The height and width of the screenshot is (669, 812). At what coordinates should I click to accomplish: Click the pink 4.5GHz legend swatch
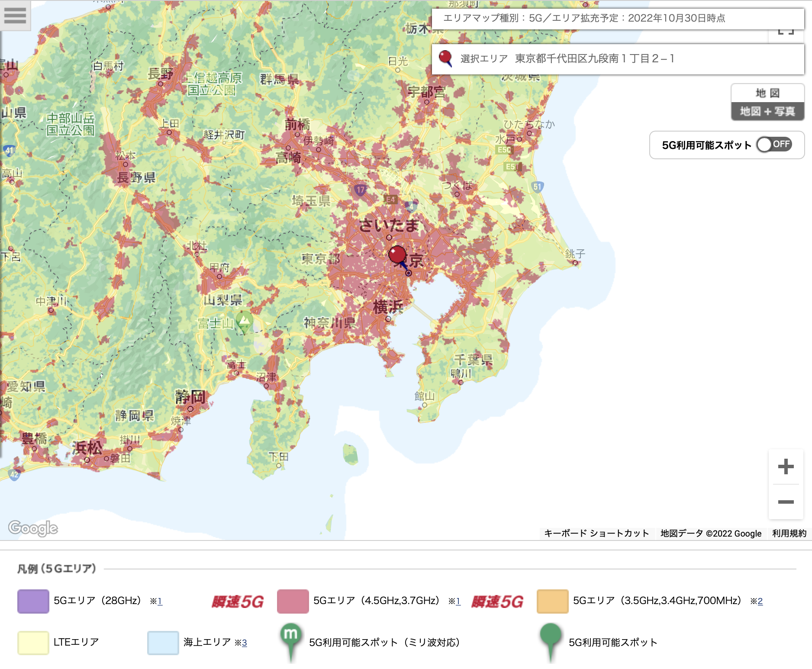pyautogui.click(x=293, y=601)
